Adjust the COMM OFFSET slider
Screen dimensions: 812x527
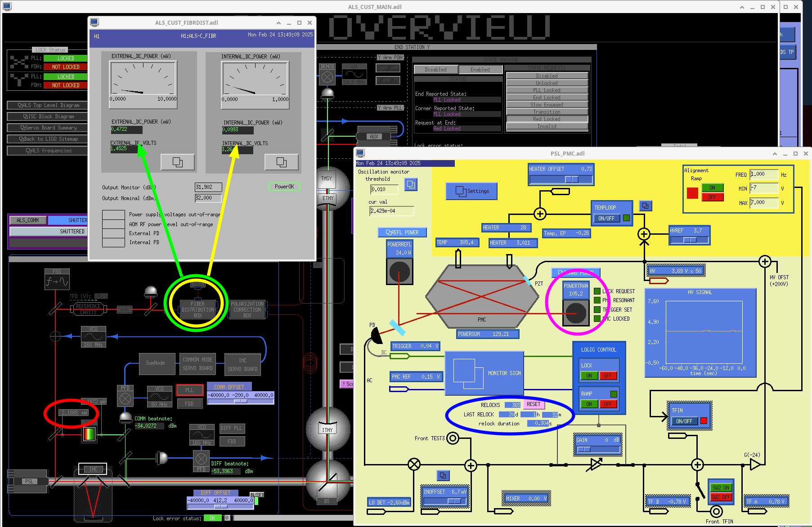241,402
